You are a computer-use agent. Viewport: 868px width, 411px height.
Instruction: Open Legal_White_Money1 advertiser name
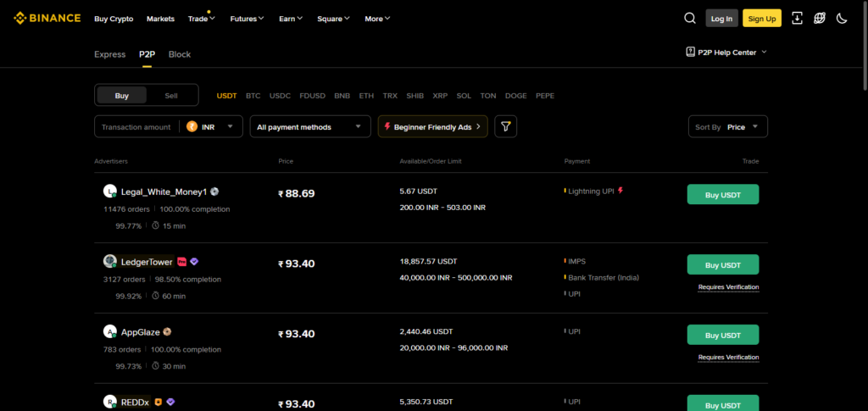coord(164,192)
